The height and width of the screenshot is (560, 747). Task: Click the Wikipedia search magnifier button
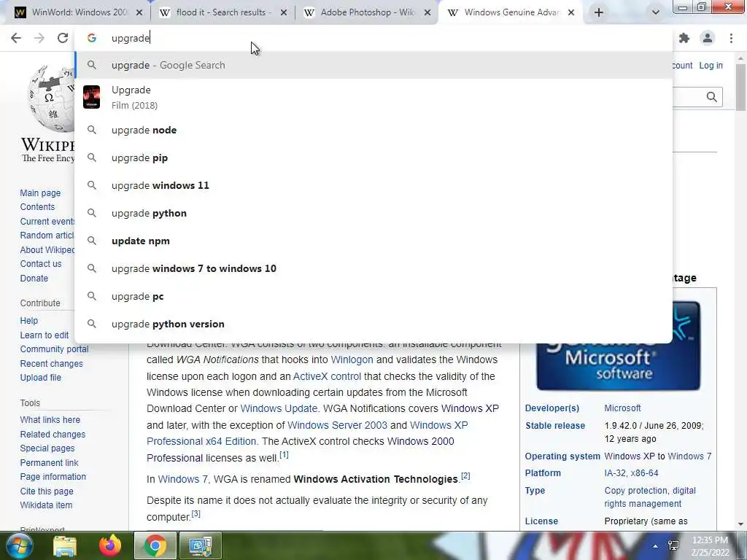[712, 97]
